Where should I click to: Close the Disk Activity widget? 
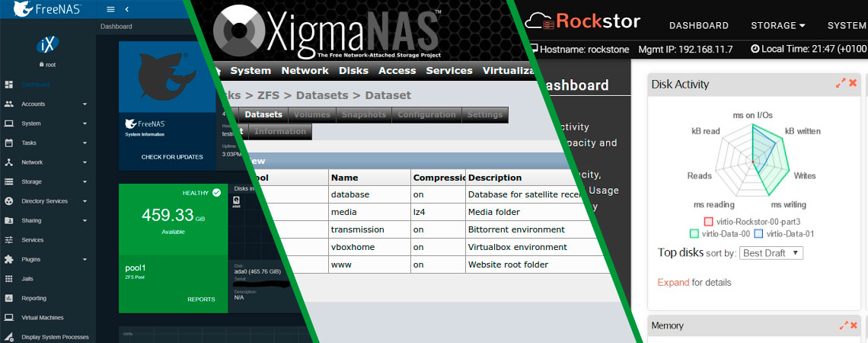853,83
